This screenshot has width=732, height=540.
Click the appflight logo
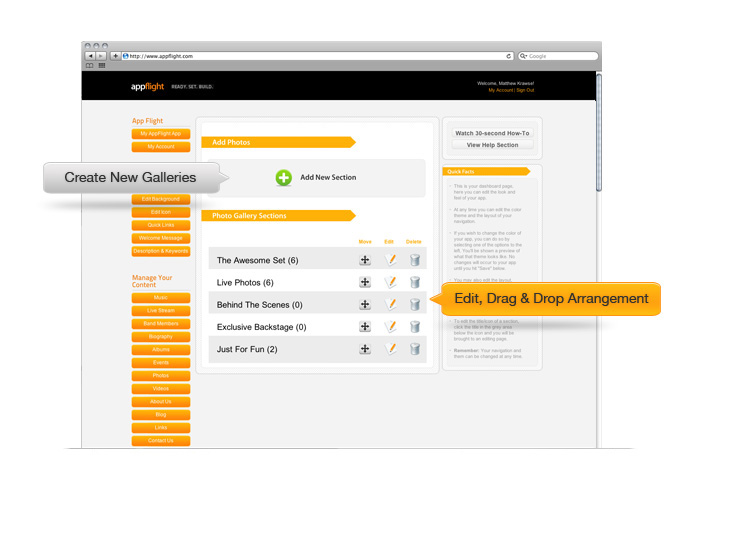[x=147, y=86]
